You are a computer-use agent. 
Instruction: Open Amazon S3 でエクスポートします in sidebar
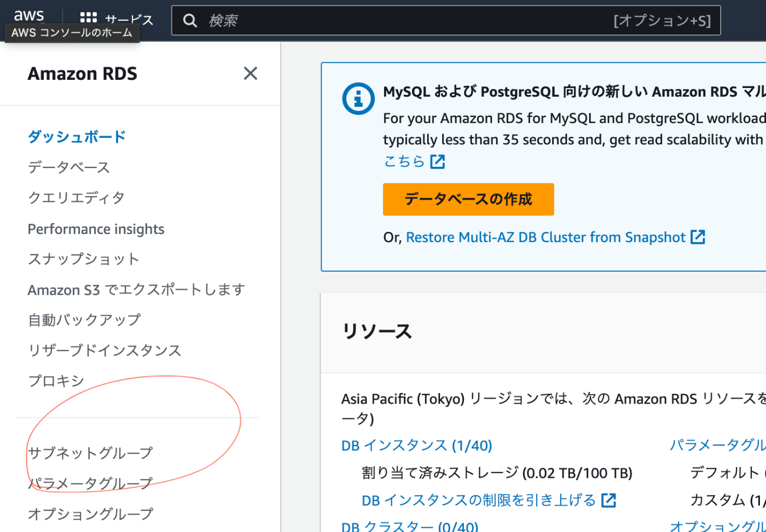click(136, 290)
